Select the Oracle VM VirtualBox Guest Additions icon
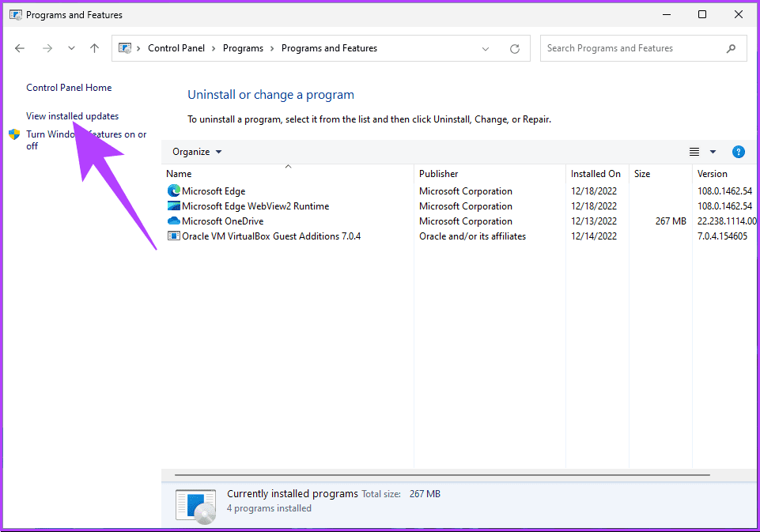 point(172,236)
